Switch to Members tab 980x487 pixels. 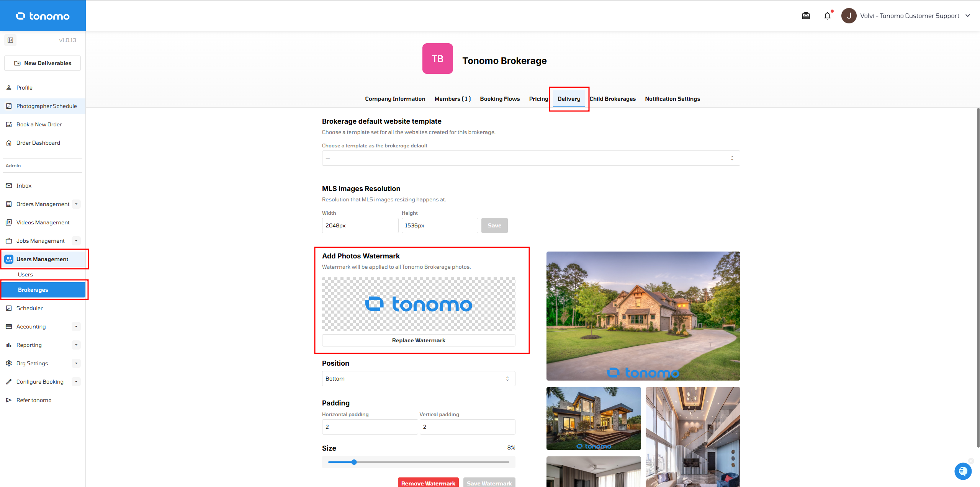452,99
